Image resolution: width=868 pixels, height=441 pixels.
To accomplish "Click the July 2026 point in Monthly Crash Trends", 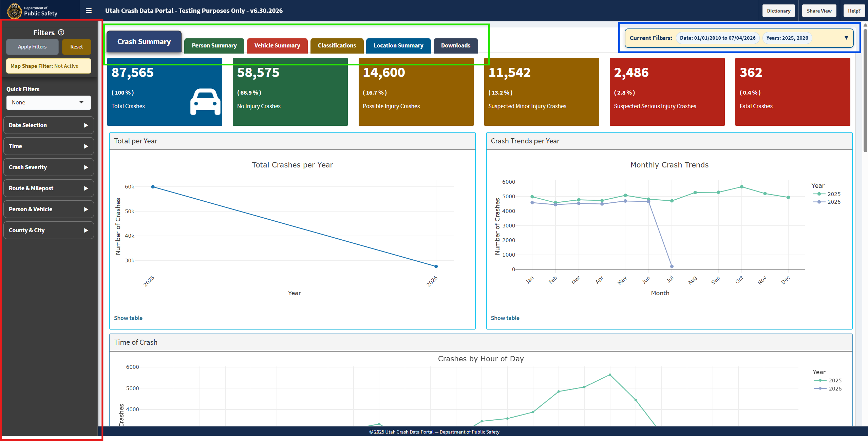I will point(672,266).
